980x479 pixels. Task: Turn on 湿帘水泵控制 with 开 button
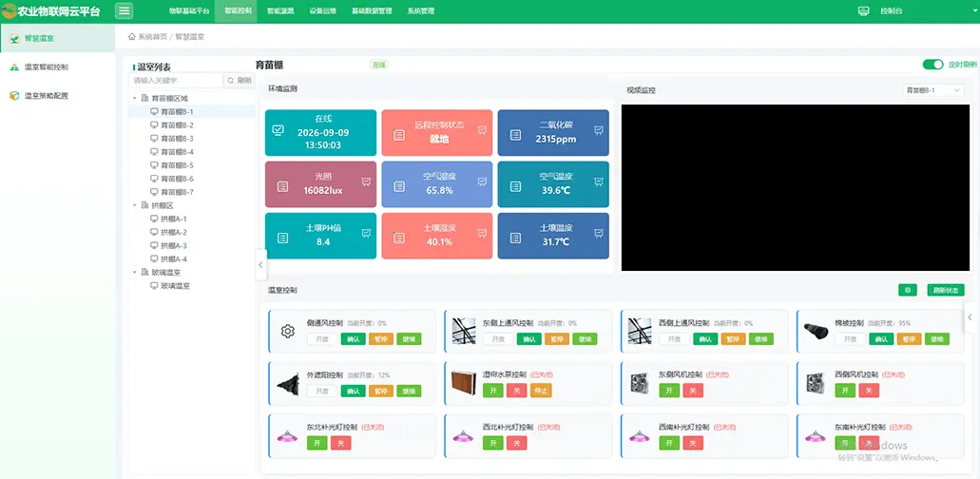492,391
